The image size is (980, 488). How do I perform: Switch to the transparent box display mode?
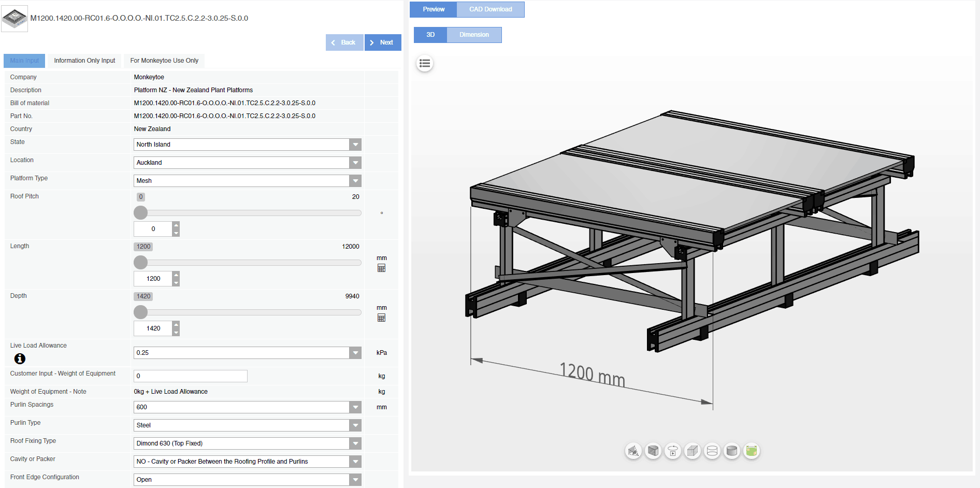click(692, 451)
